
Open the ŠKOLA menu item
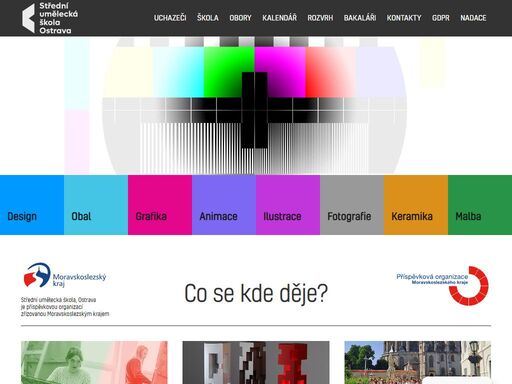208,18
